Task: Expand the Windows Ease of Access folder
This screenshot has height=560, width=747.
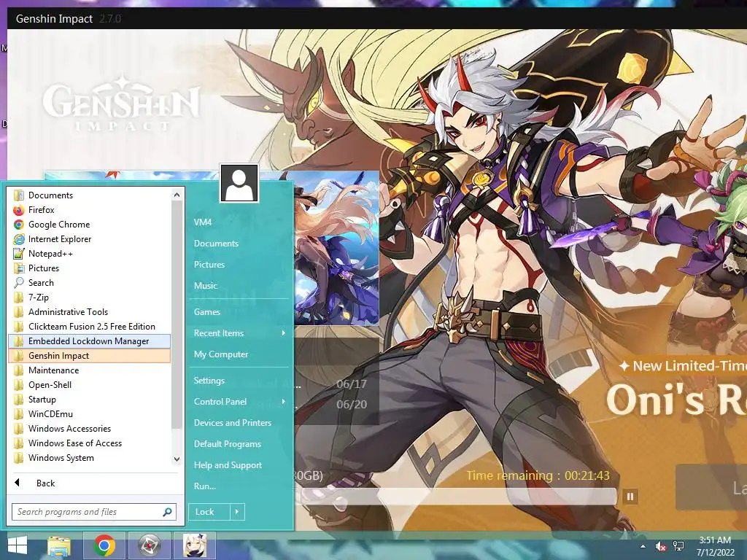Action: pyautogui.click(x=89, y=443)
